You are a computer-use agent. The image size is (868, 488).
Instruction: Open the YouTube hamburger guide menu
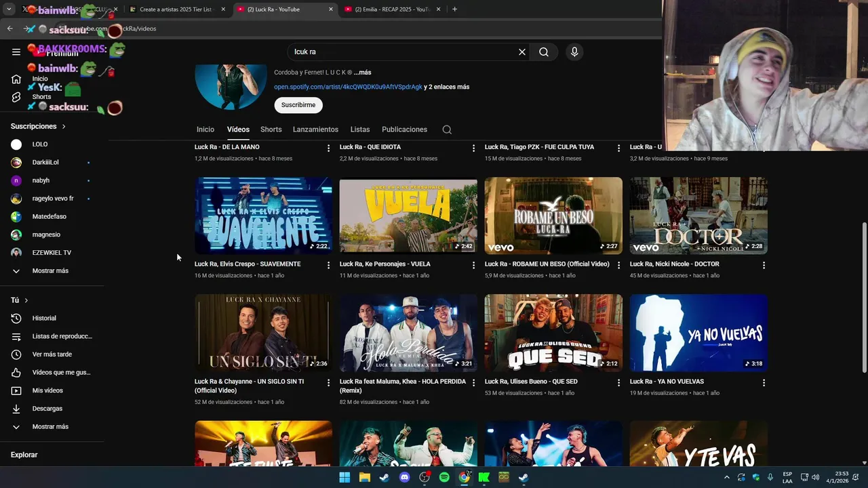pyautogui.click(x=16, y=52)
